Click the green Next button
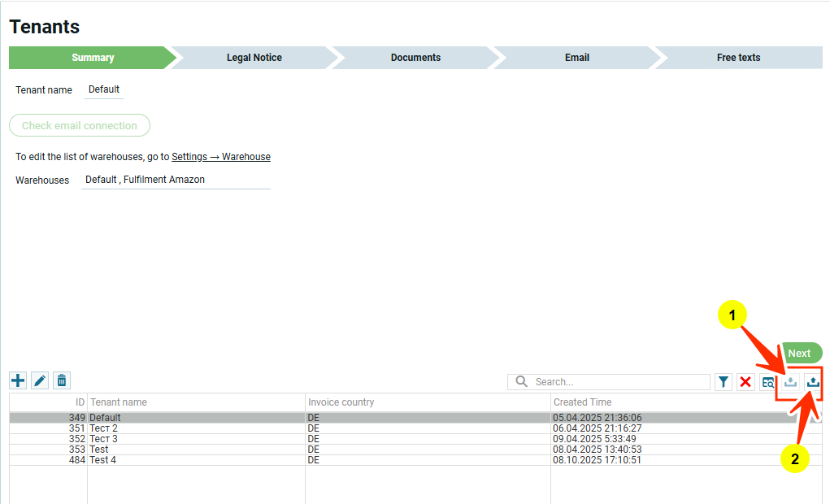The width and height of the screenshot is (830, 504). [800, 353]
